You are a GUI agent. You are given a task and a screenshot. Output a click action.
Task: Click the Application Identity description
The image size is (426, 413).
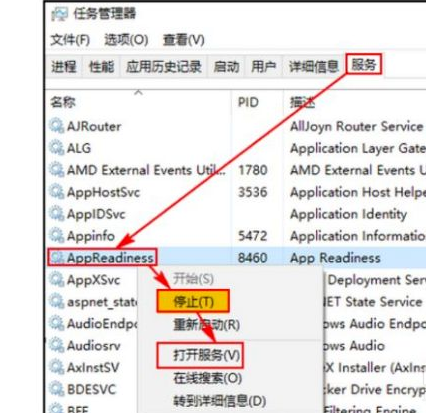click(348, 214)
